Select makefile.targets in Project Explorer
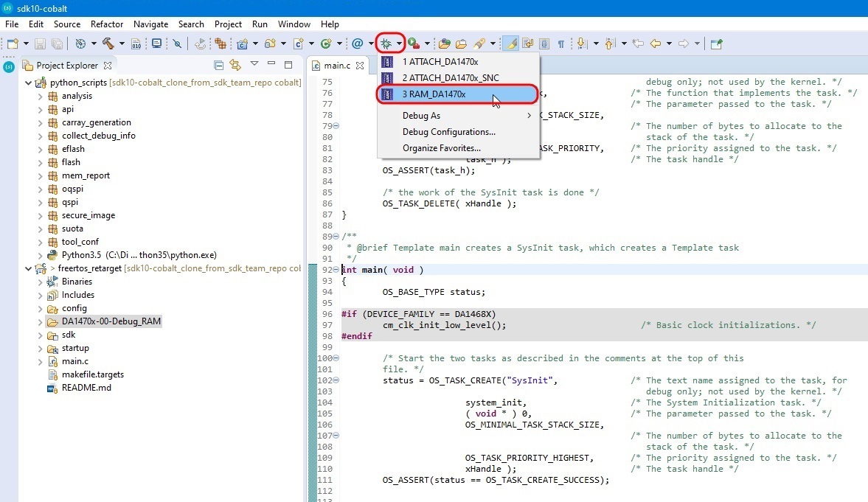 (x=93, y=374)
